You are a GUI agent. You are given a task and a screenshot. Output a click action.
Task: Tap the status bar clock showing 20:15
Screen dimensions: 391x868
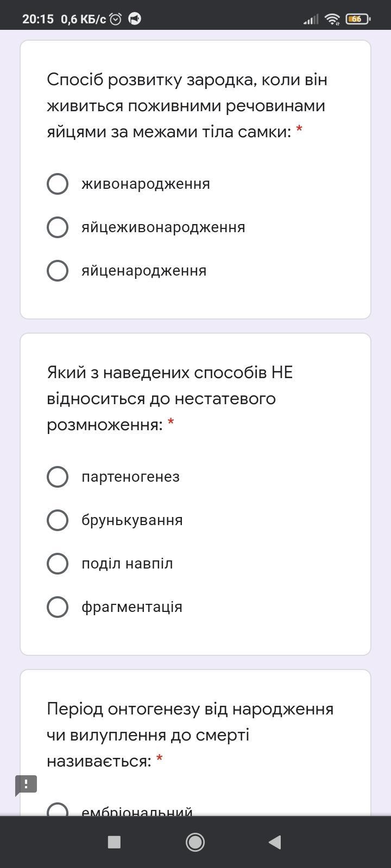(38, 19)
